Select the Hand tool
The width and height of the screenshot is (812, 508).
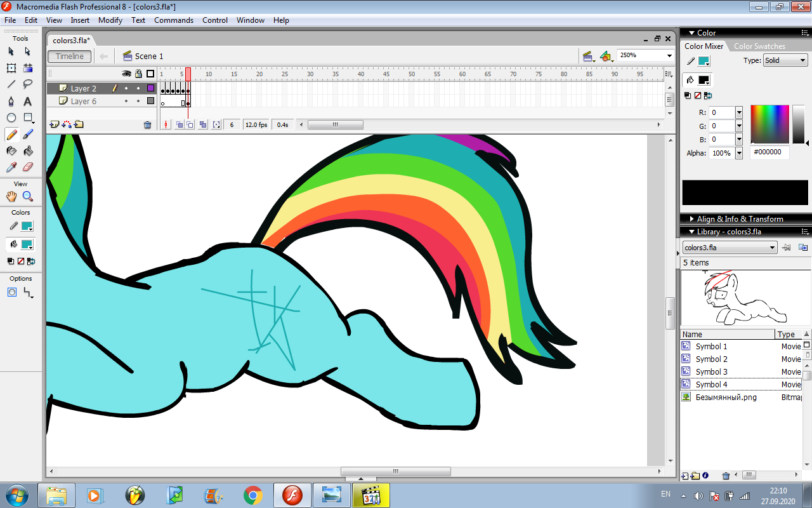pos(11,197)
